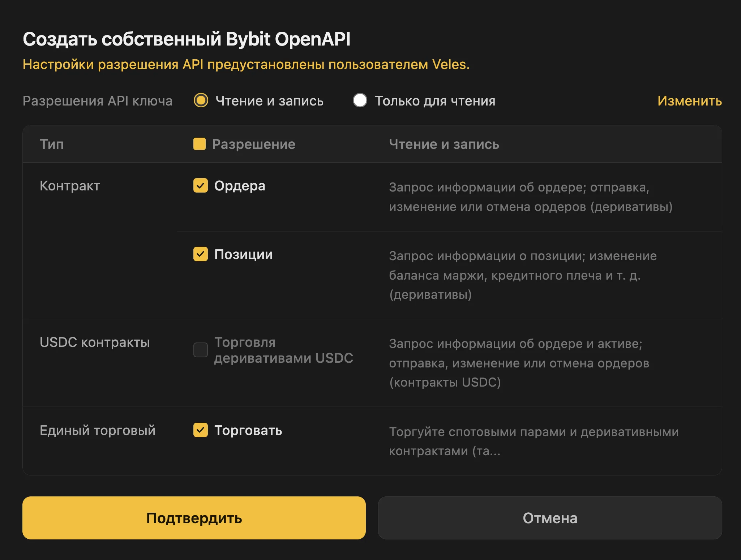Click the truncated text ending with 'та...'

coord(445,450)
